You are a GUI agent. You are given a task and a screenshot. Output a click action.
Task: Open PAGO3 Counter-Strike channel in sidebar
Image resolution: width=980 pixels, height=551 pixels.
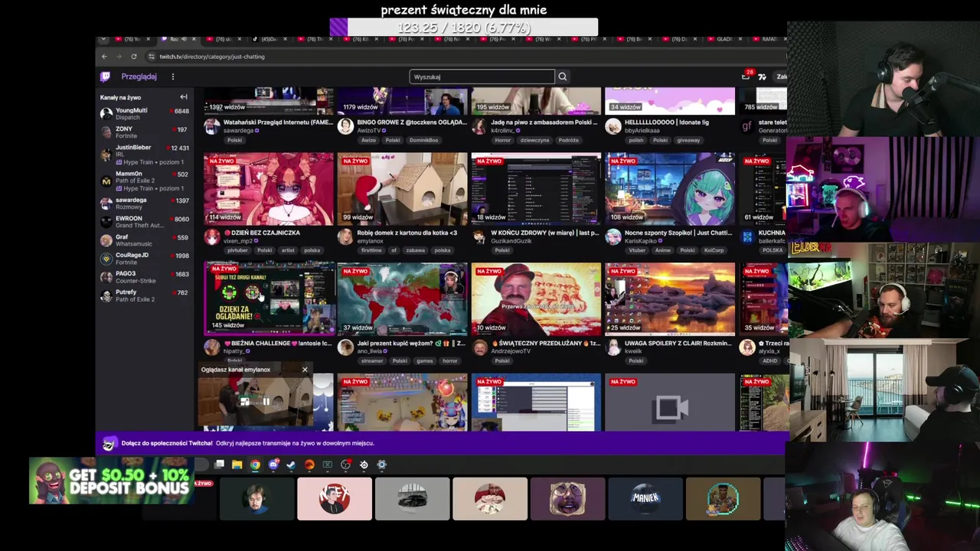pyautogui.click(x=144, y=277)
